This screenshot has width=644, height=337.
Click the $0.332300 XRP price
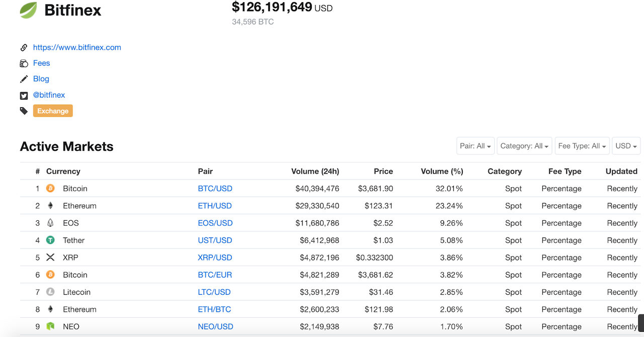[x=375, y=258]
